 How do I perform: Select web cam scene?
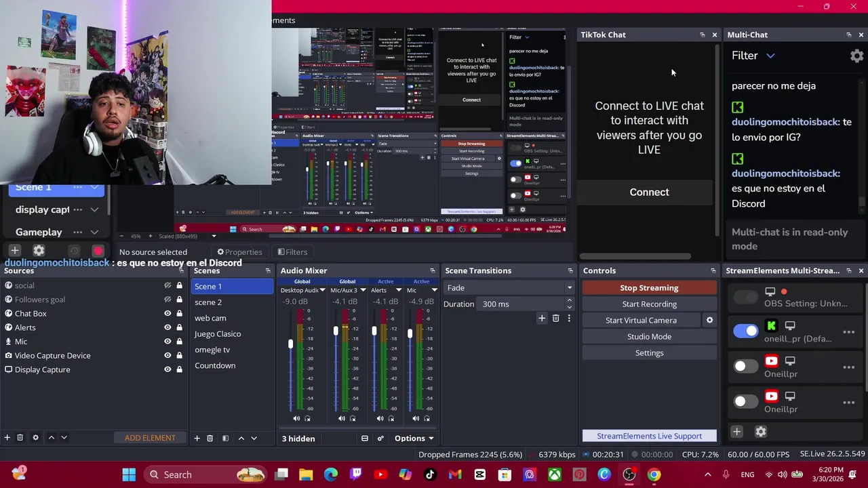tap(231, 318)
